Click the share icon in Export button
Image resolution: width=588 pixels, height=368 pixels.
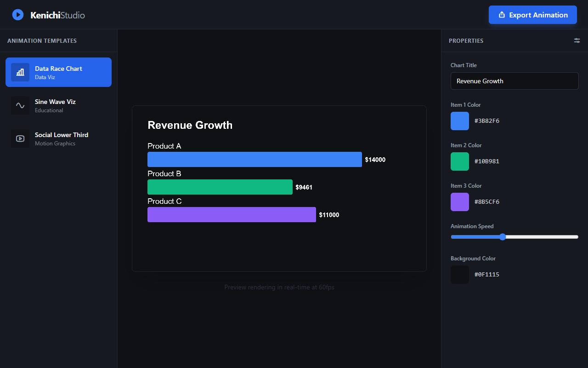(502, 15)
